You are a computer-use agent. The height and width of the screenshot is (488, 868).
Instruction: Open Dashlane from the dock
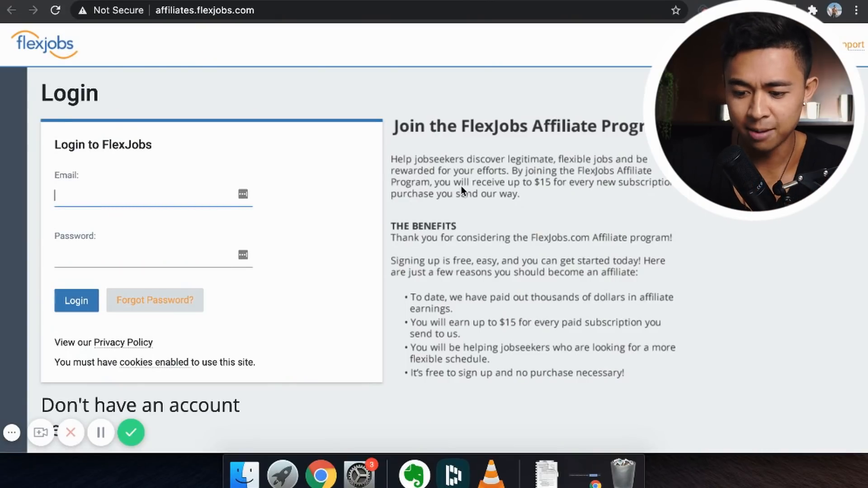point(453,474)
